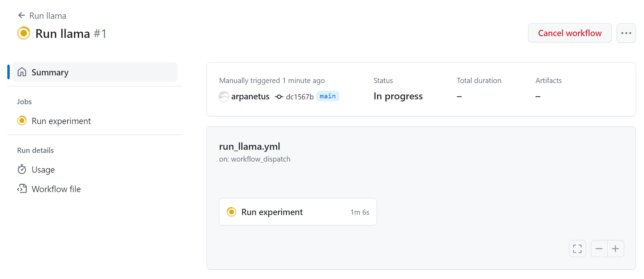Click the yellow status icon beside the sidebar Run experiment job
Viewport: 644px width, 279px height.
(x=22, y=121)
